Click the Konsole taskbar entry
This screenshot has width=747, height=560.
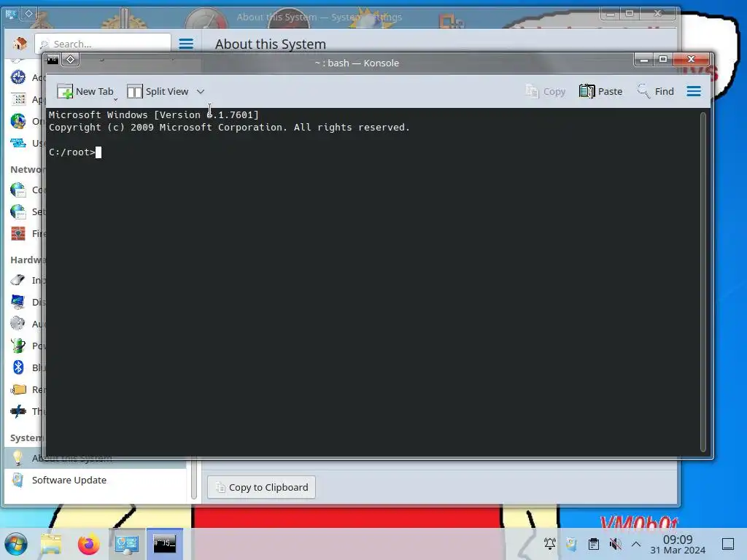coord(164,544)
